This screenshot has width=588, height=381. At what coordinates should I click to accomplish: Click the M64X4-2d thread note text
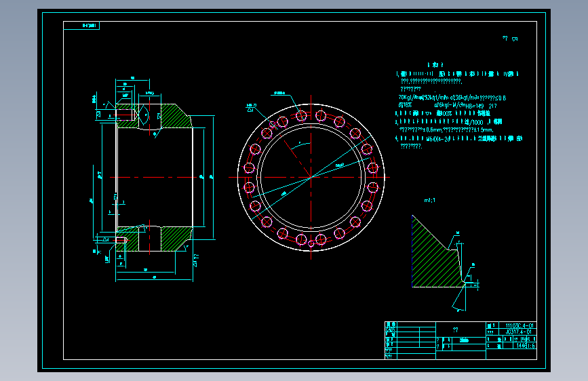[438, 139]
